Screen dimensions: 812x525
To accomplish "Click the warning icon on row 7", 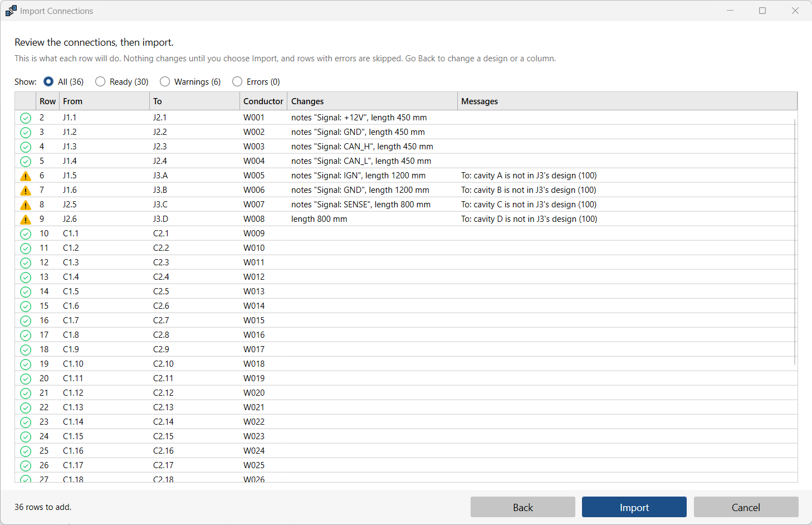I will (26, 191).
